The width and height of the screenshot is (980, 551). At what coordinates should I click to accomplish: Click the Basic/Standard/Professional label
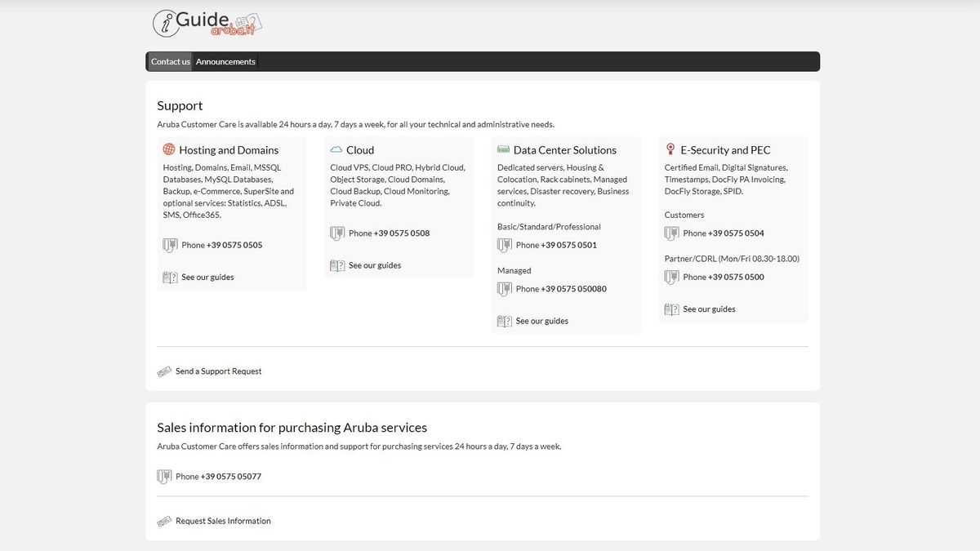pos(549,227)
